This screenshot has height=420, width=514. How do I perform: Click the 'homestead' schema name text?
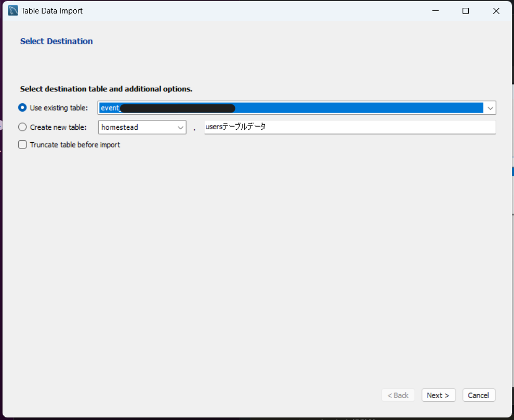click(120, 127)
